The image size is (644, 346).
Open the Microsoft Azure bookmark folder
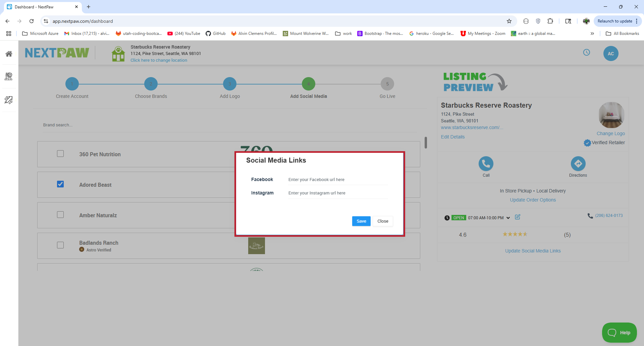click(40, 34)
